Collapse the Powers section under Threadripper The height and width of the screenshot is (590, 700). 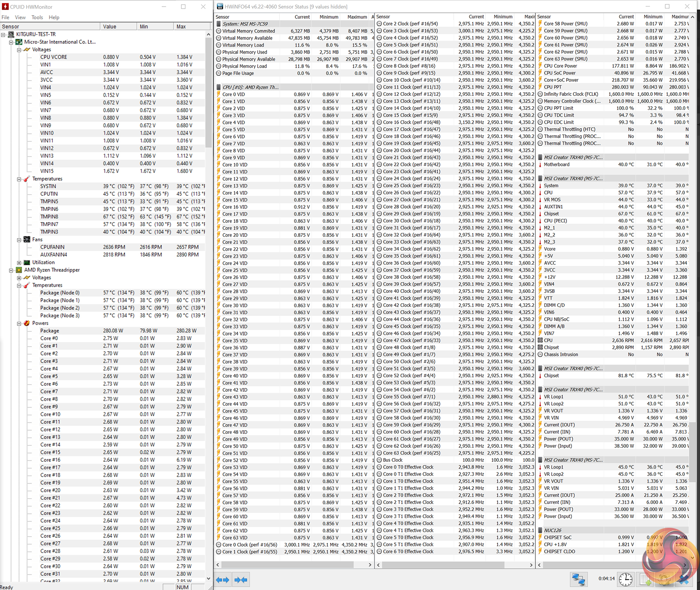(19, 323)
